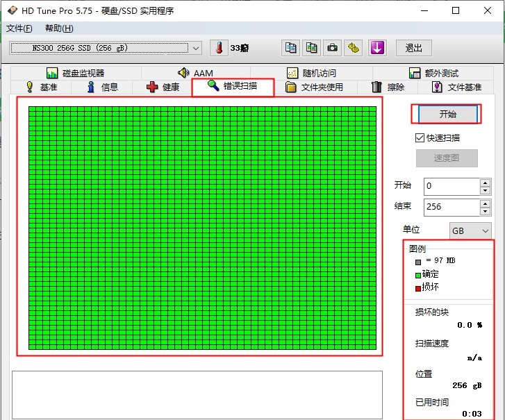Open the 文件(F) menu
505x420 pixels.
pyautogui.click(x=19, y=28)
